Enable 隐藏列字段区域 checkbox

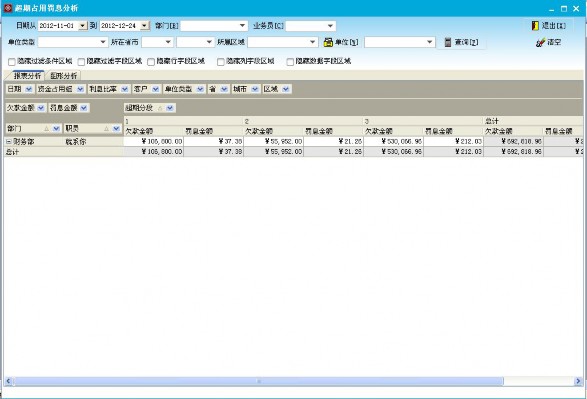[220, 62]
